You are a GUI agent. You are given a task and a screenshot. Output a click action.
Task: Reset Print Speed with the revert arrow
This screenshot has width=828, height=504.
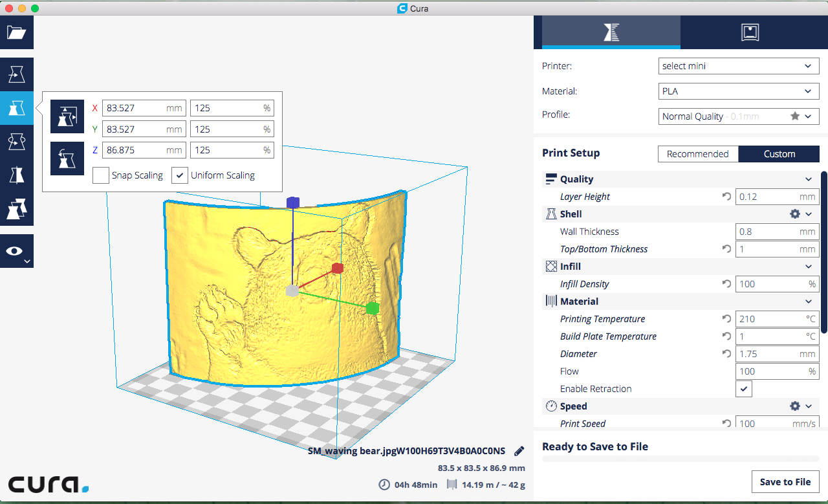pyautogui.click(x=726, y=424)
